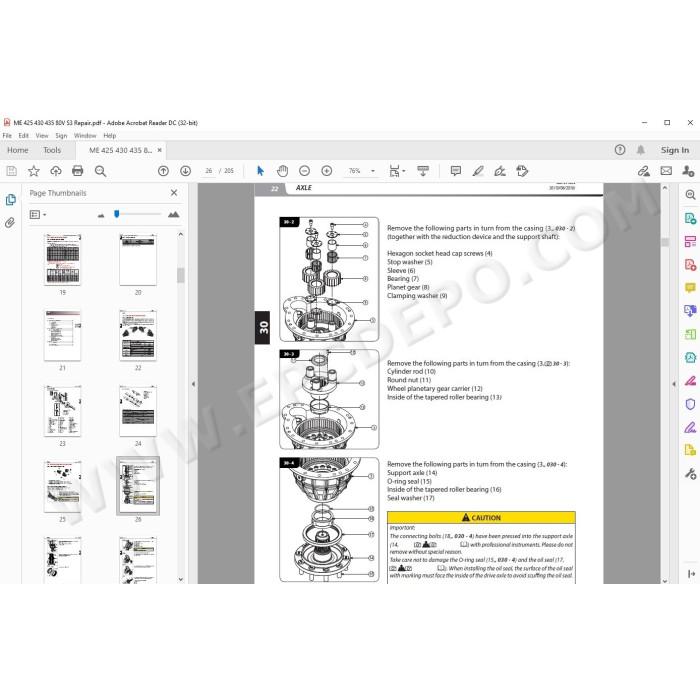Open Protect shield tool in right pane

(690, 404)
